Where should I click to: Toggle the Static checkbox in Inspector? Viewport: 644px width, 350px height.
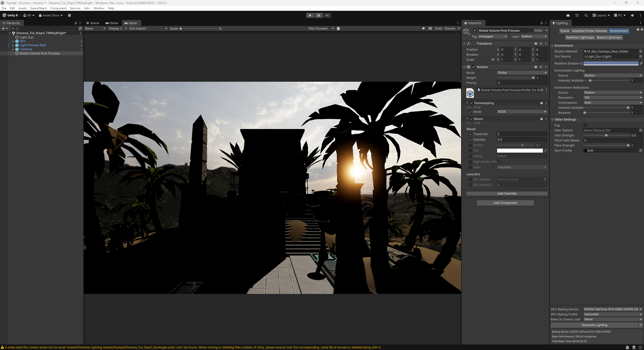tap(531, 31)
